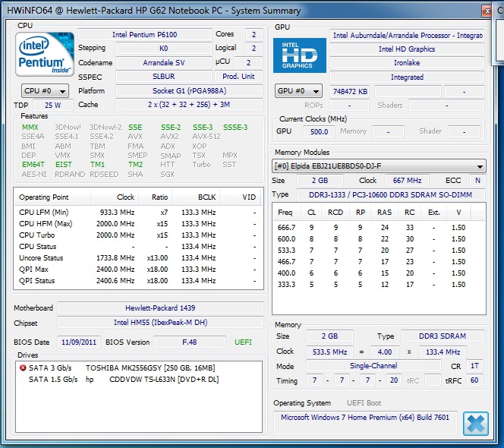Click the Freq column header in memory table

point(286,213)
